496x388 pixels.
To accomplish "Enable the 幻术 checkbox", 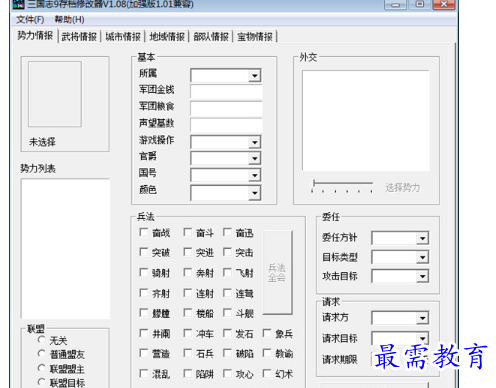I will pos(267,373).
